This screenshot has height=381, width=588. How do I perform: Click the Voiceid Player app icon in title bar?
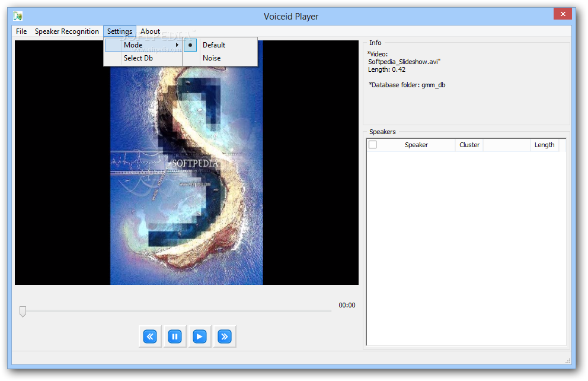click(18, 16)
